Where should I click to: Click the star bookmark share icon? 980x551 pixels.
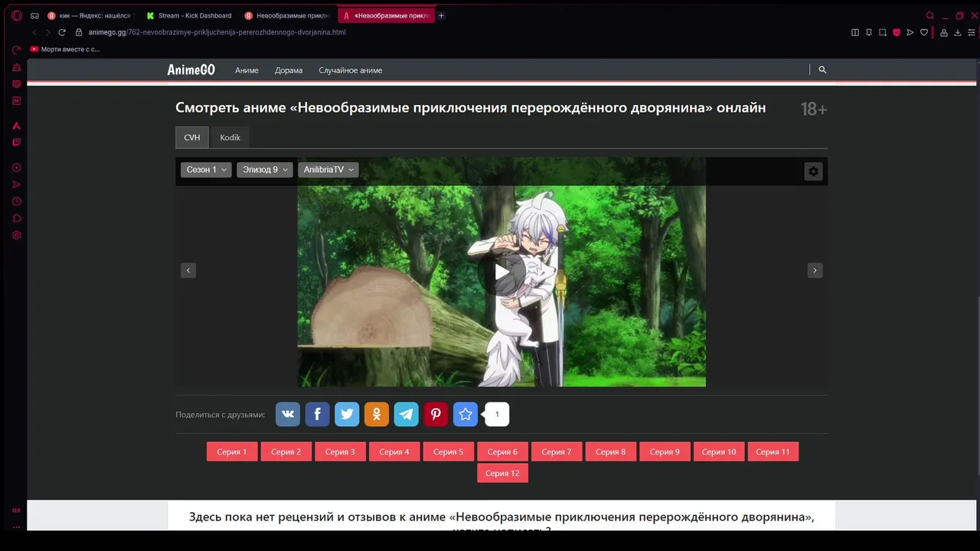[465, 414]
